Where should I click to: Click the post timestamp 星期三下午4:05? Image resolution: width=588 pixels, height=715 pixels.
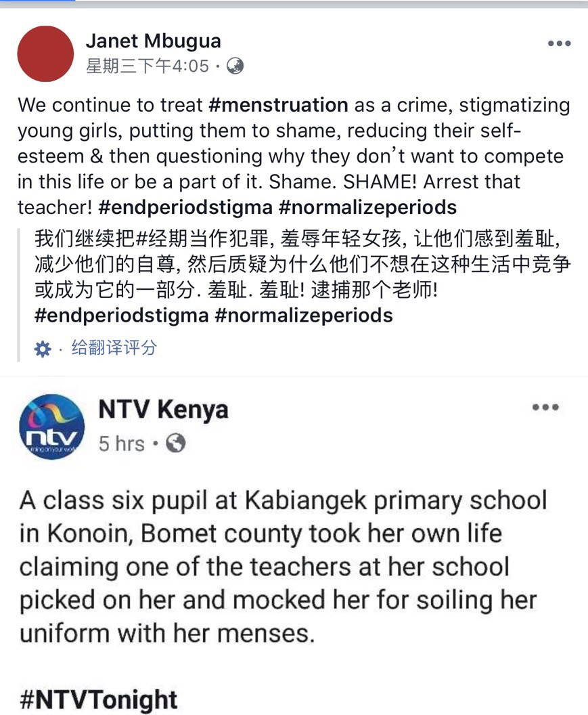148,66
